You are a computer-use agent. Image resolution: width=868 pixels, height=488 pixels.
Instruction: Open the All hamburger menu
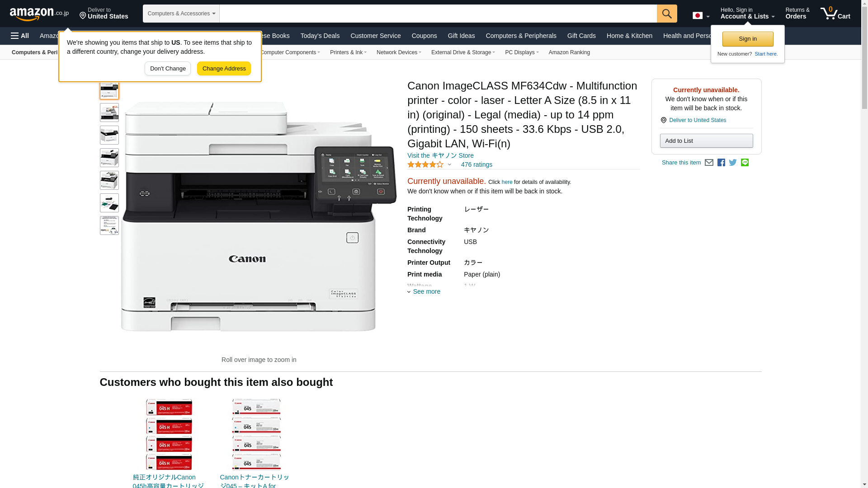point(20,36)
